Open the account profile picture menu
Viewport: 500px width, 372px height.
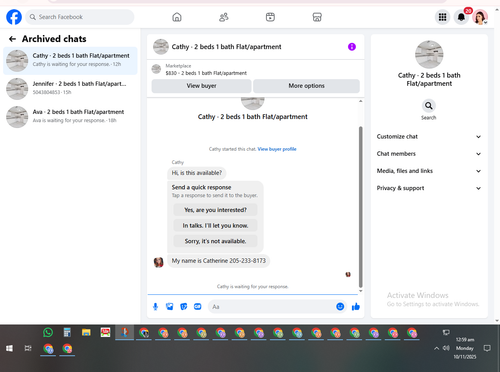coord(480,17)
